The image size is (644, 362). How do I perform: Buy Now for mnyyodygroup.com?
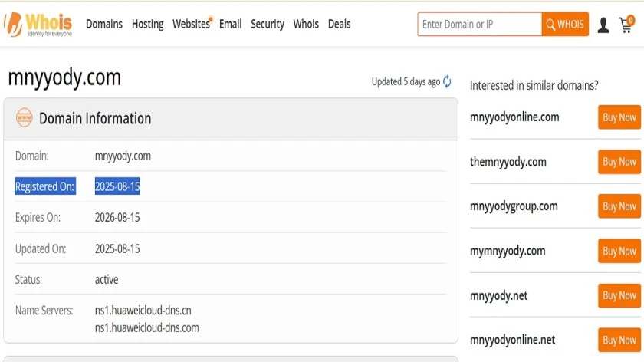619,206
